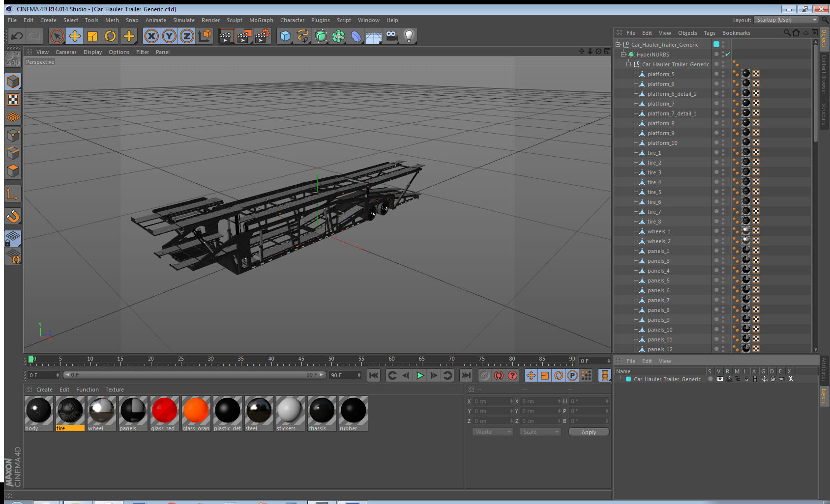The image size is (830, 504).
Task: Toggle X axis lock
Action: pos(151,36)
